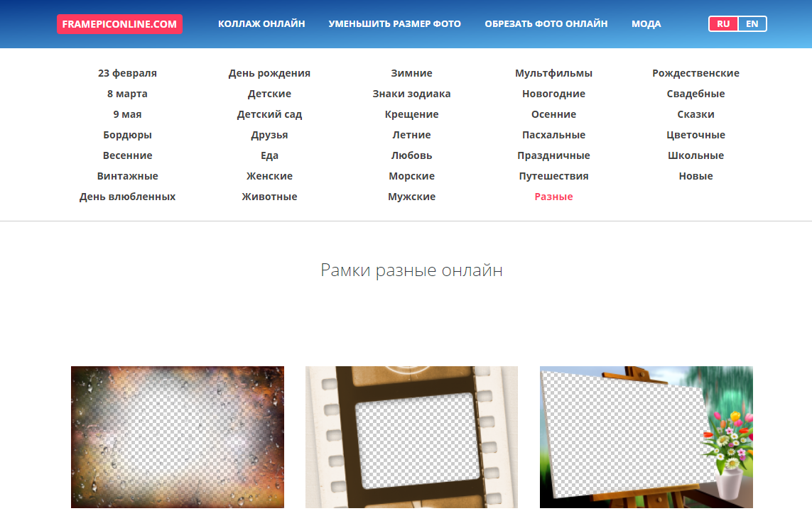Open Мужские frames category
The height and width of the screenshot is (511, 812).
tap(412, 197)
